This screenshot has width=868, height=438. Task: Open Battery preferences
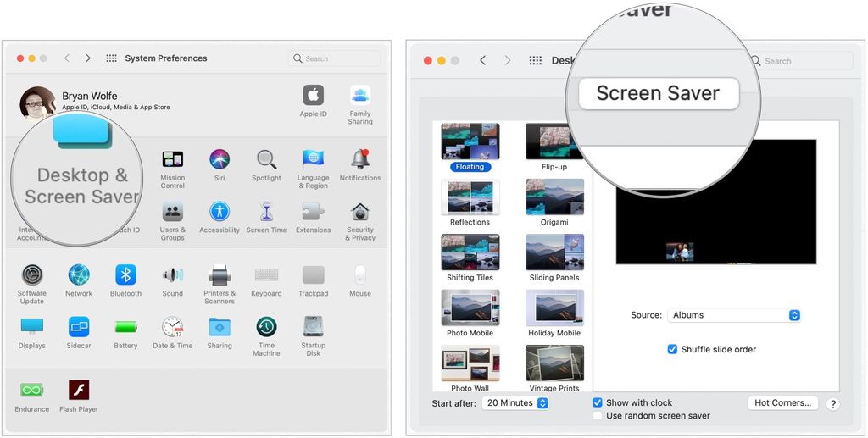point(125,327)
